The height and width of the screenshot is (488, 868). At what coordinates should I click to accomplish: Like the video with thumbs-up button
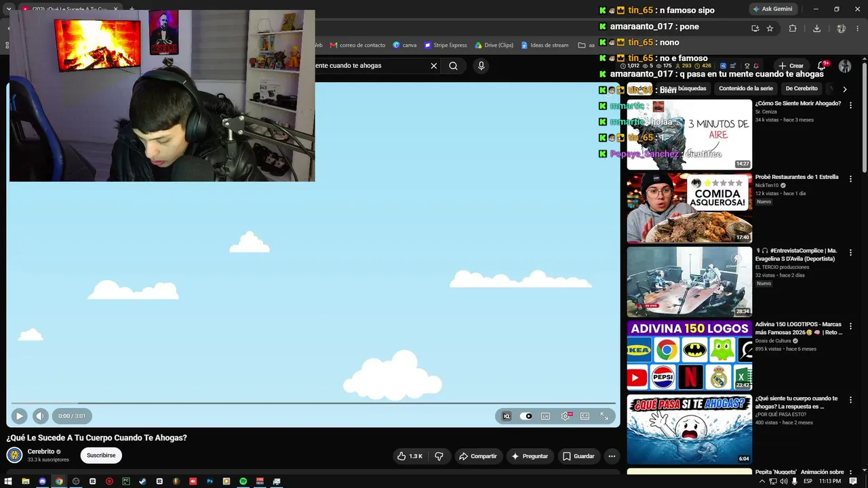pyautogui.click(x=410, y=456)
